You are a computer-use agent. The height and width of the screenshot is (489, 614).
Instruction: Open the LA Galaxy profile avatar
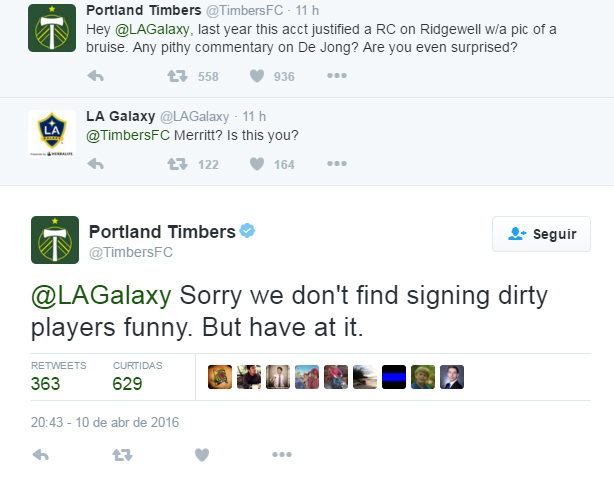pyautogui.click(x=53, y=131)
